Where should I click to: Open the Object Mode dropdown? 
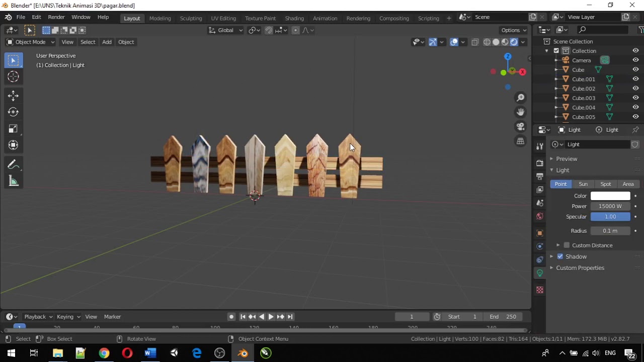click(x=30, y=42)
